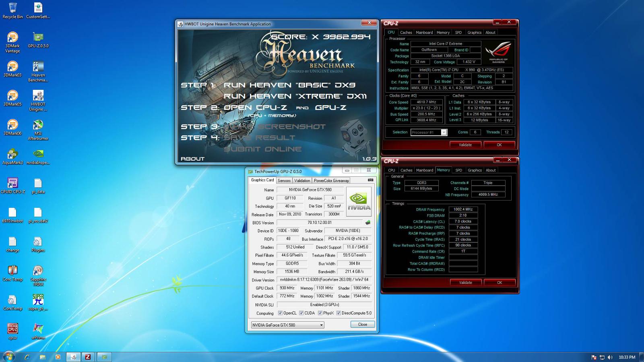Select the wPrime desktop icon
The image size is (644, 362).
tap(38, 331)
